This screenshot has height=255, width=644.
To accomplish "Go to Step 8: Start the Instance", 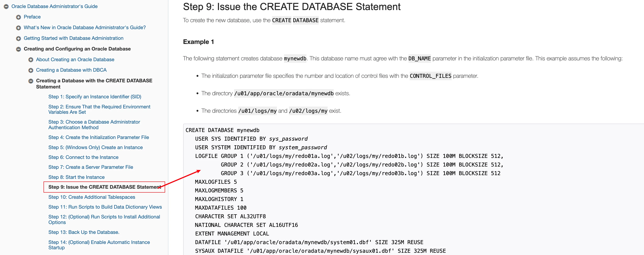I will [x=76, y=177].
